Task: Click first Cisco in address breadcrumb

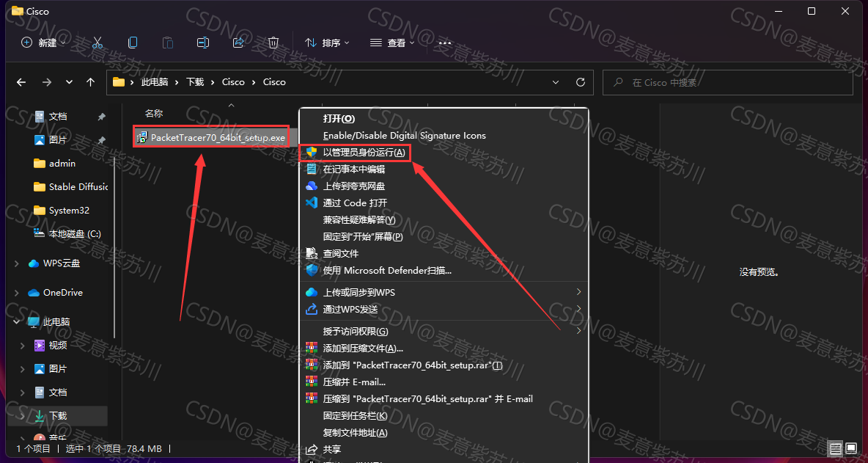Action: click(x=233, y=82)
